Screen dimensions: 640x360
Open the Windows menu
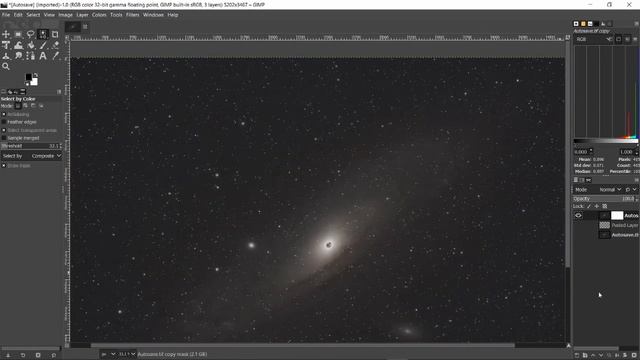point(153,15)
